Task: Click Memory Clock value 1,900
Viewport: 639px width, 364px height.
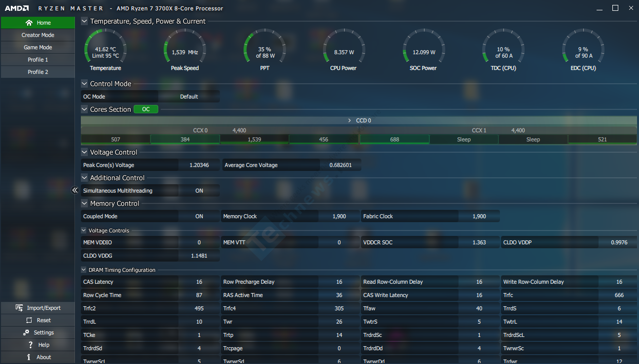Action: click(x=339, y=216)
